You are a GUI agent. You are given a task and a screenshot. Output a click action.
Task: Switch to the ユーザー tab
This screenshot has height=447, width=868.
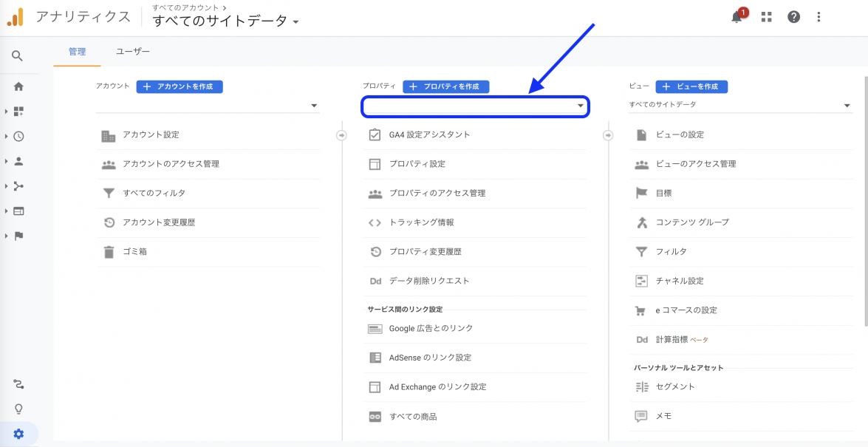coord(133,52)
